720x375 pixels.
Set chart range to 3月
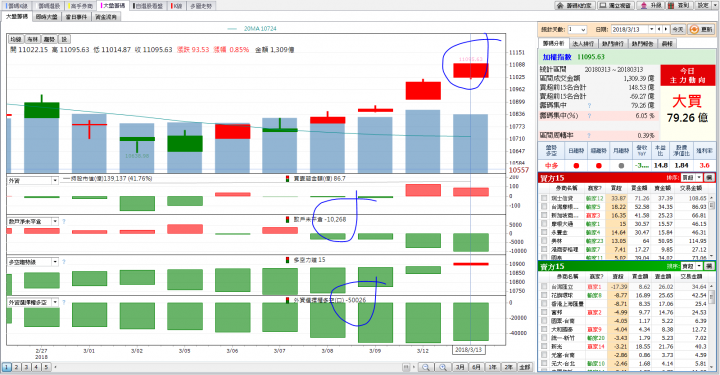click(x=460, y=367)
